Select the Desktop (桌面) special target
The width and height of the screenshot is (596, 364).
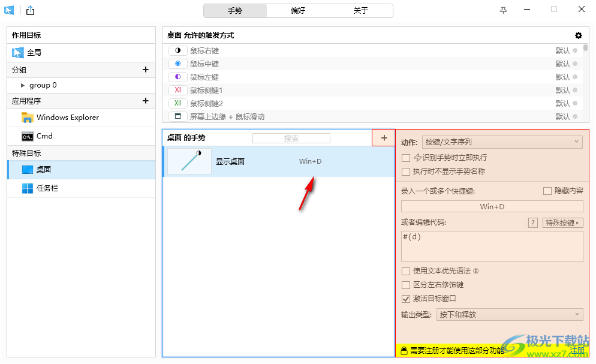coord(81,170)
